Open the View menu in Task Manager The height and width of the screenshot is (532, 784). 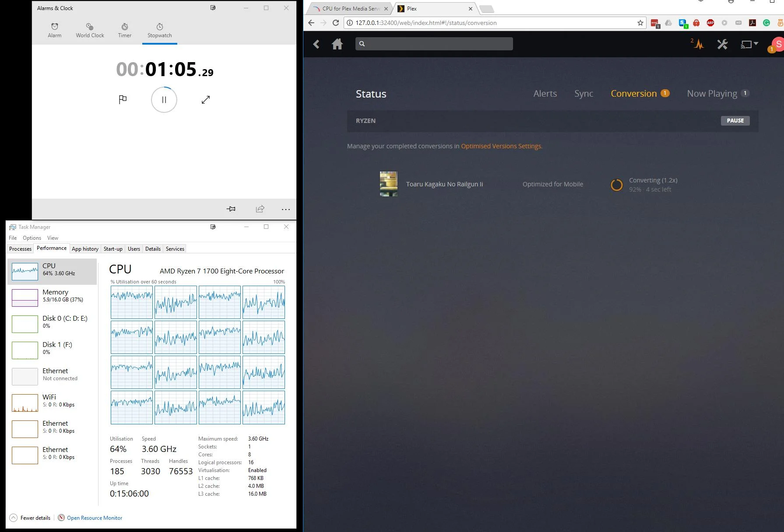pos(53,238)
